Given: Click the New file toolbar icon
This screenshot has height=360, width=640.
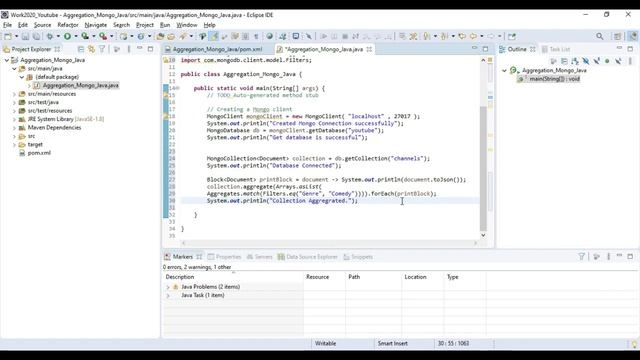Looking at the screenshot, I should (x=8, y=36).
